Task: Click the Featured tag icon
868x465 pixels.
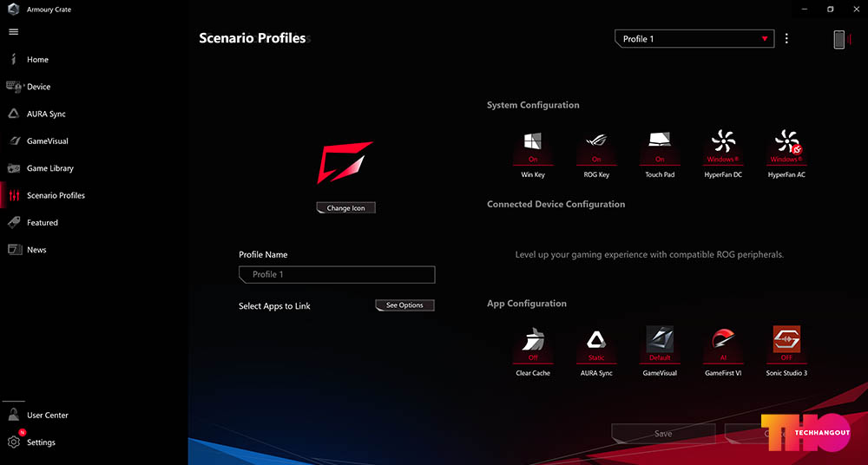Action: pos(14,222)
